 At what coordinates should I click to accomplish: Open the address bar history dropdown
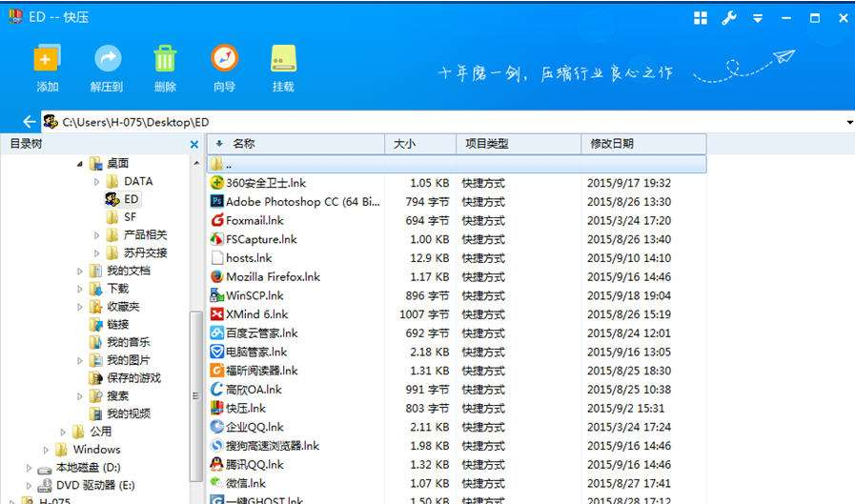tap(849, 122)
